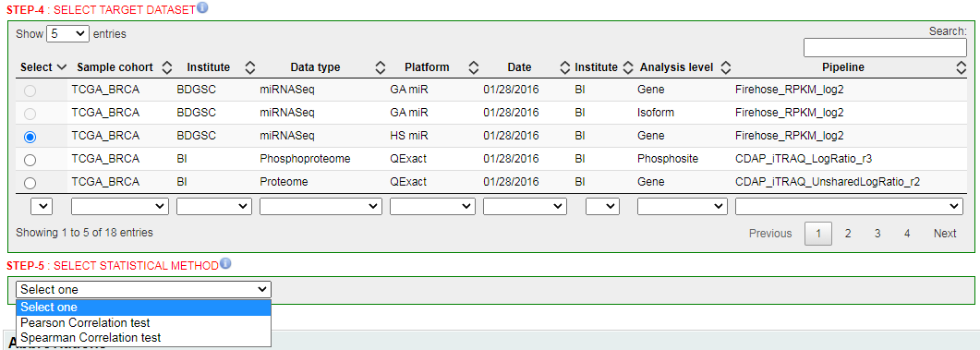980x350 pixels.
Task: Open the Pipeline filter dropdown below table
Action: click(x=850, y=206)
